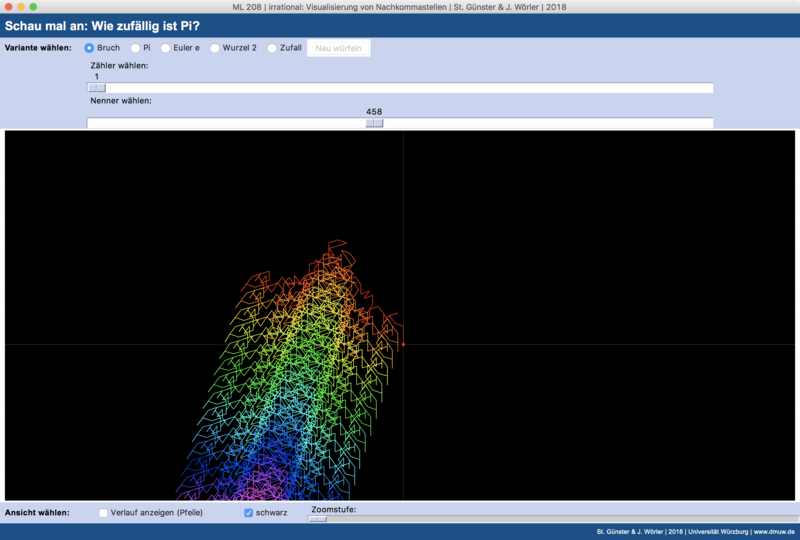The width and height of the screenshot is (800, 540).
Task: Click the www.dmuw.de footer text
Action: (774, 531)
